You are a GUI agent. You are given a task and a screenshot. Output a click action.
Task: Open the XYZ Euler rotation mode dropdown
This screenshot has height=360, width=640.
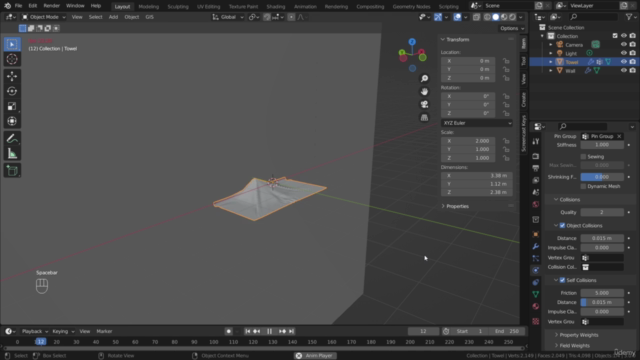[x=477, y=123]
